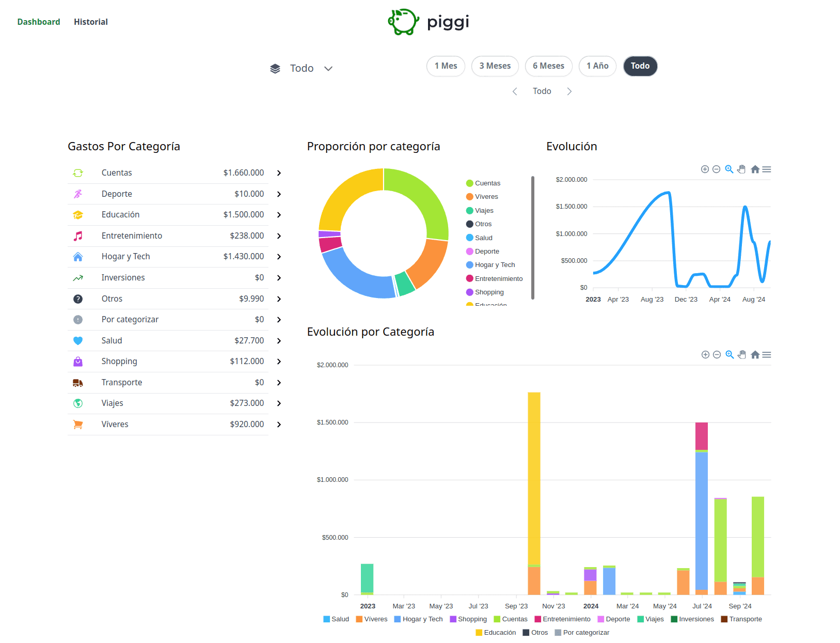Open hamburger menu on Evolución por Categoría chart

767,355
